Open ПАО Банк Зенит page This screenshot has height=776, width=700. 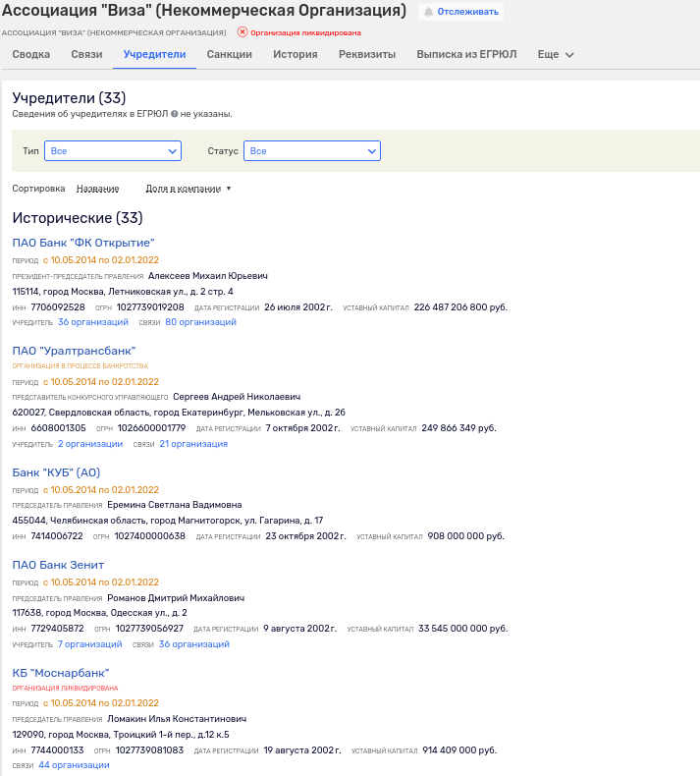pos(58,565)
